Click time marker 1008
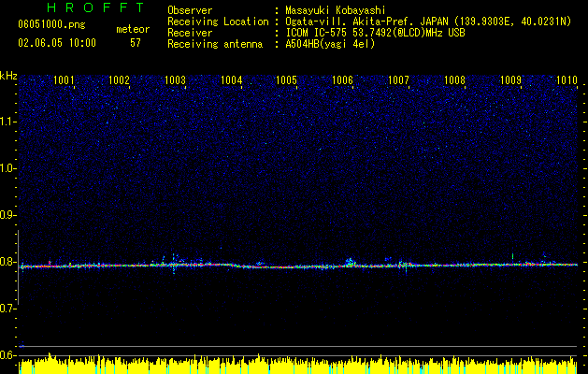 454,80
